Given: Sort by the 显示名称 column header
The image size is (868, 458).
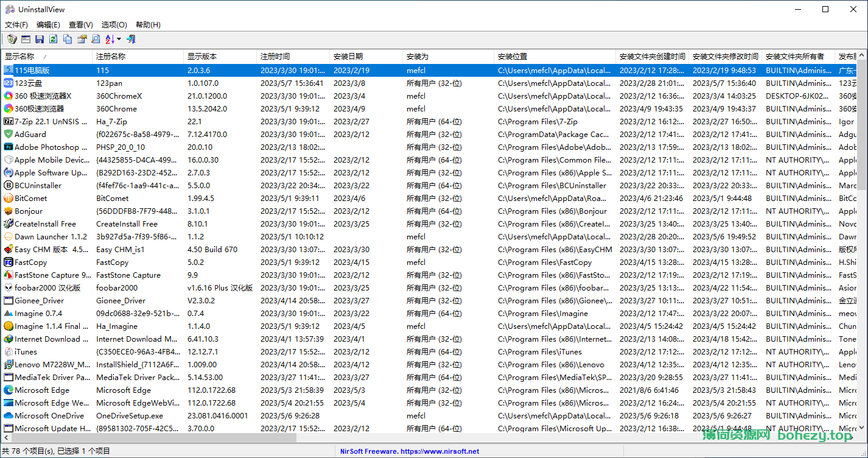Looking at the screenshot, I should (47, 57).
